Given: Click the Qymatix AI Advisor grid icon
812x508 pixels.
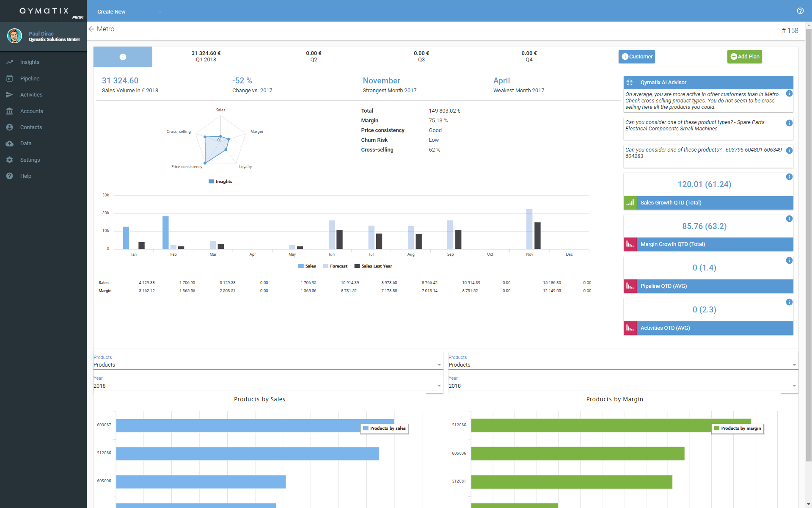Looking at the screenshot, I should (630, 83).
